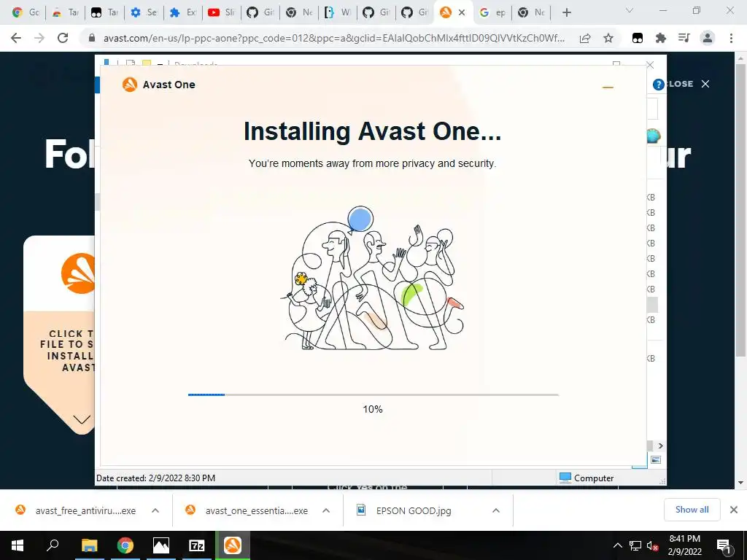Click the share page icon in address bar
The image size is (747, 560).
(585, 38)
